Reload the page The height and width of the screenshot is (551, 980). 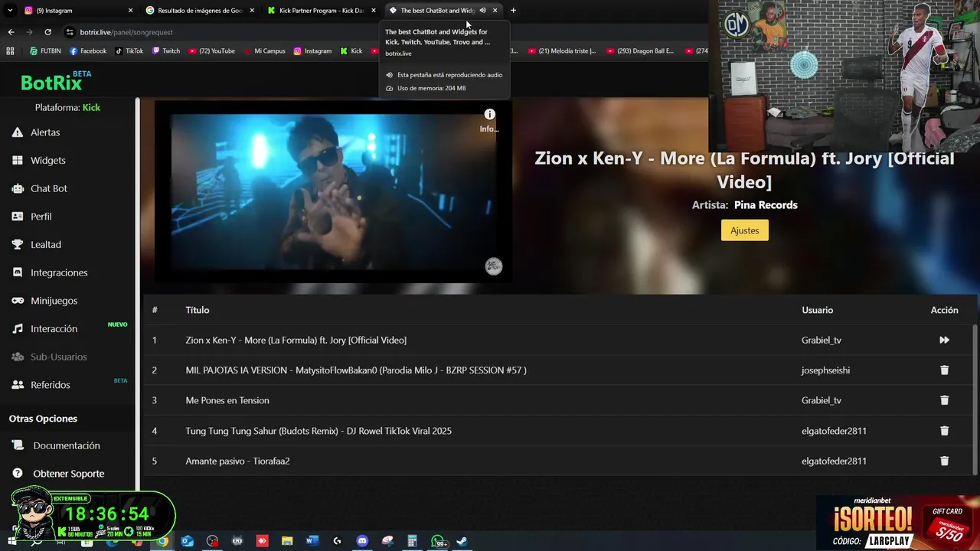tap(47, 32)
